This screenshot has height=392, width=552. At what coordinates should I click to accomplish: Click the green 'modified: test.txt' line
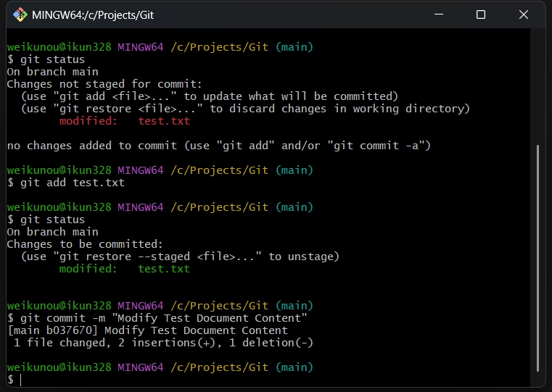click(125, 269)
